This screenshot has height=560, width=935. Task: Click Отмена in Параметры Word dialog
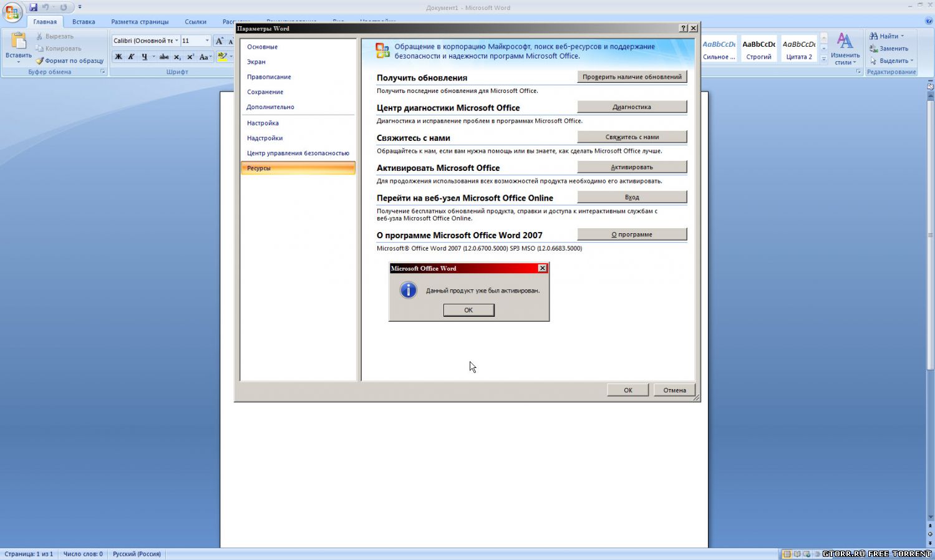[x=675, y=390]
